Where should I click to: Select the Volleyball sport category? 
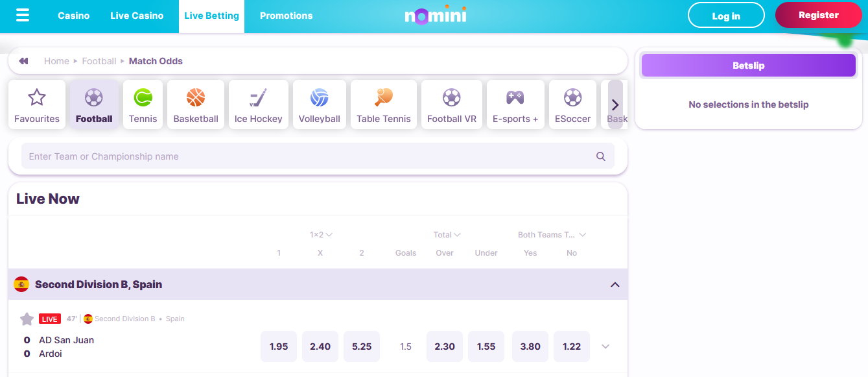coord(320,104)
